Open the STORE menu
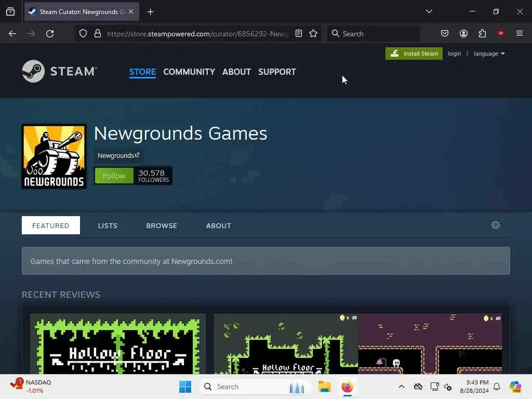Image resolution: width=532 pixels, height=399 pixels. tap(142, 72)
